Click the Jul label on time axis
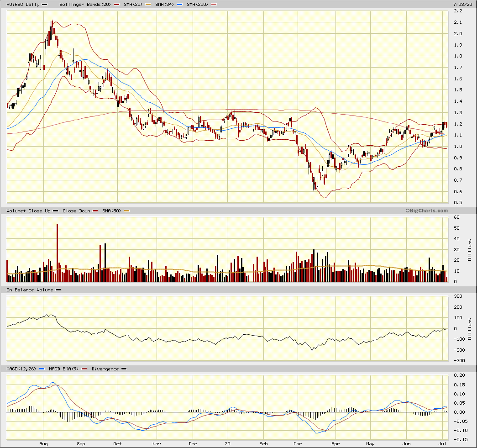477x448 pixels. [x=443, y=444]
